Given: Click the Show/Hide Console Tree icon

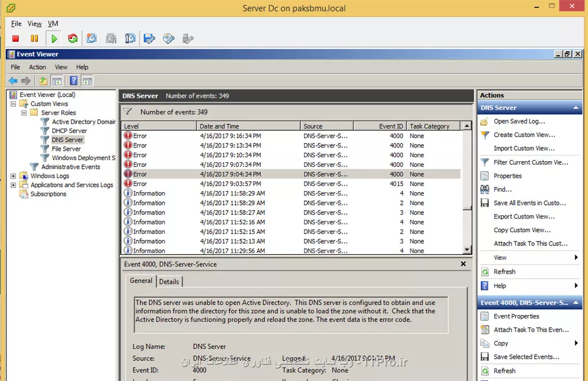Looking at the screenshot, I should point(57,80).
